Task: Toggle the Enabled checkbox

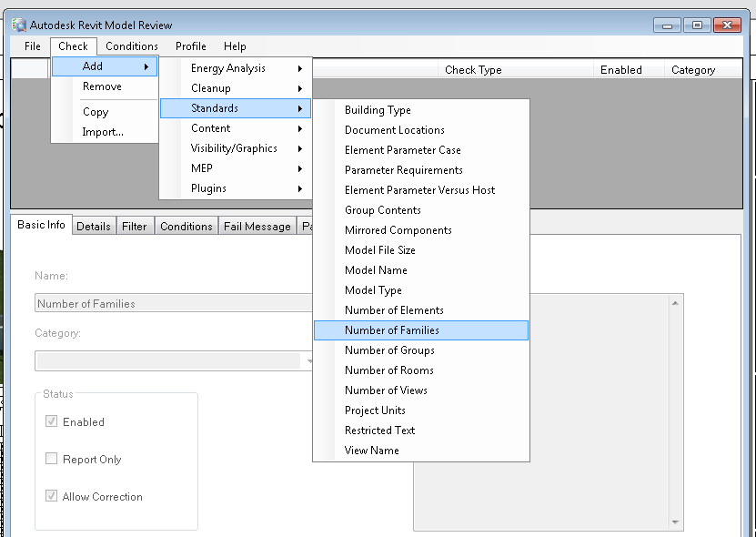Action: coord(51,421)
